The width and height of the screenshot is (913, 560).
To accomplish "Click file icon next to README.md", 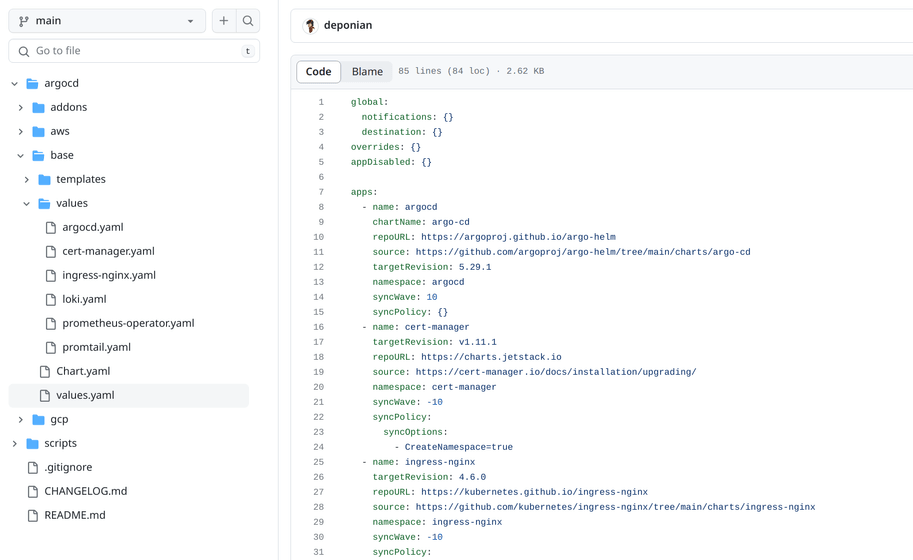I will tap(33, 516).
